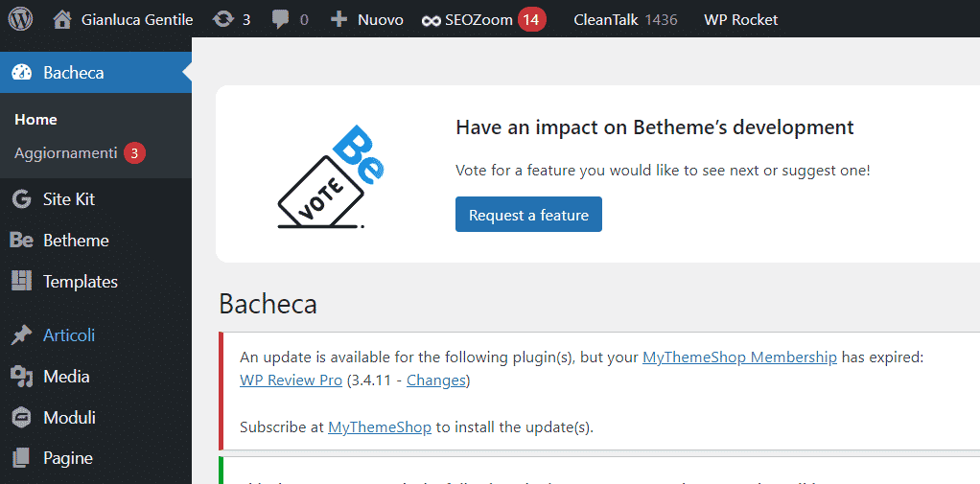The height and width of the screenshot is (484, 980).
Task: Click the plus icon next to Nuovo
Action: pos(338,20)
